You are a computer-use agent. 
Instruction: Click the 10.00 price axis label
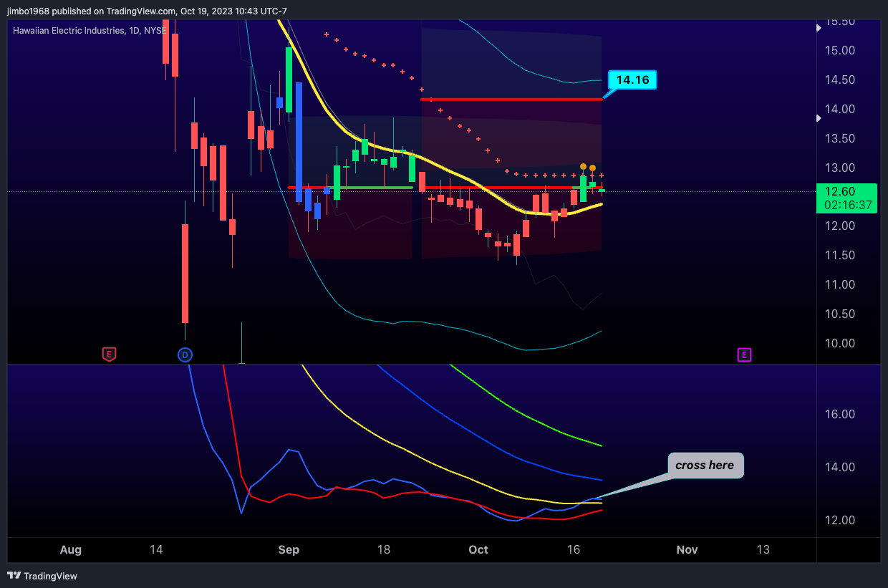pos(839,343)
